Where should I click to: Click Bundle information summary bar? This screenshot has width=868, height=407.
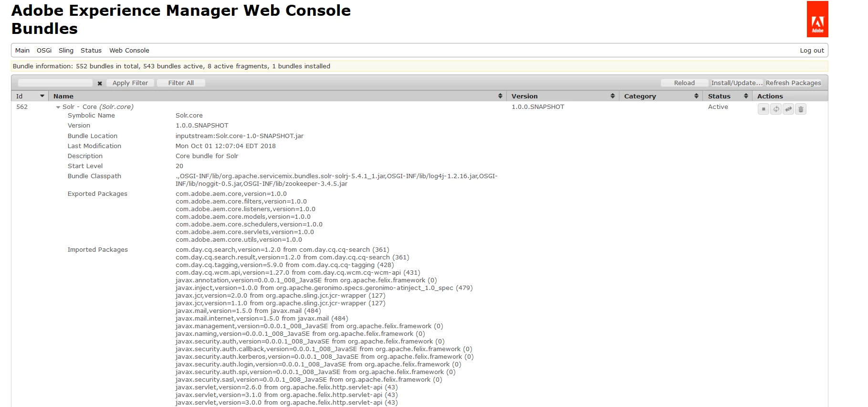pos(419,66)
